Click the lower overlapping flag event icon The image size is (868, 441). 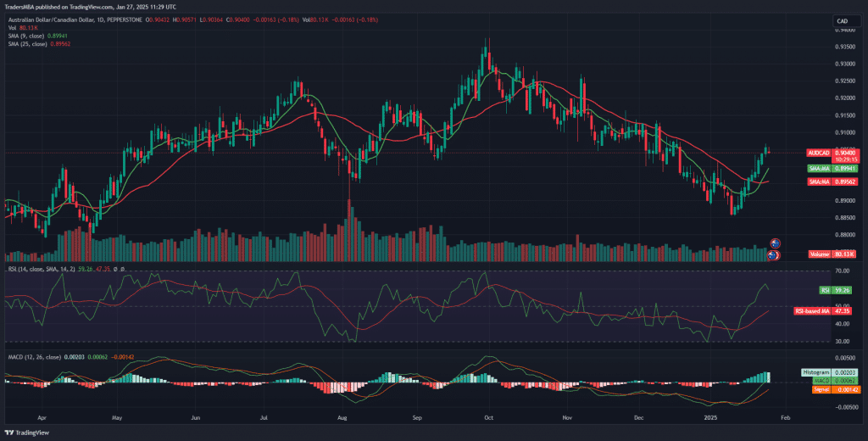[773, 254]
